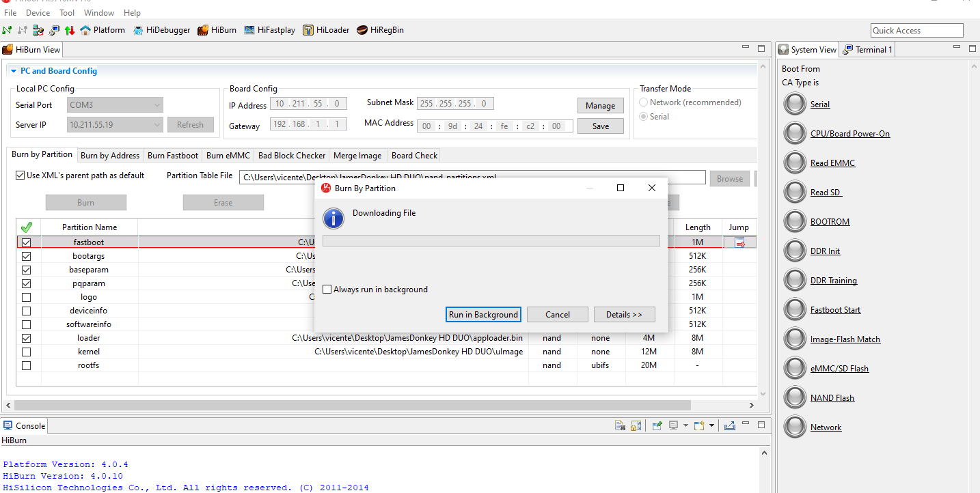
Task: Uncheck Use XML's parent path as default
Action: coord(20,175)
